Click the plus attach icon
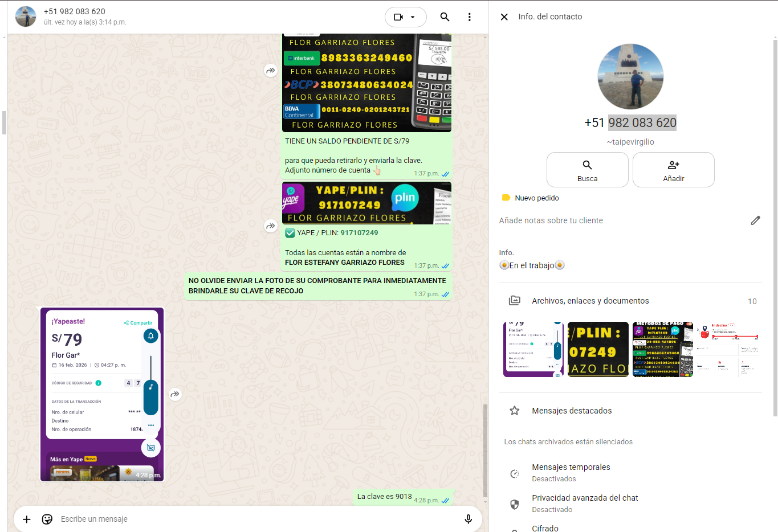This screenshot has height=532, width=778. coord(26,519)
